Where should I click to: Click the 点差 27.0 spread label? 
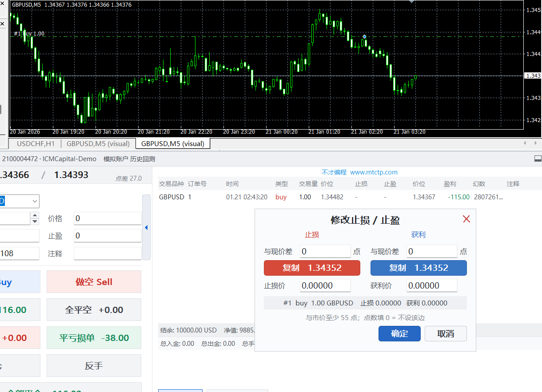(x=128, y=178)
